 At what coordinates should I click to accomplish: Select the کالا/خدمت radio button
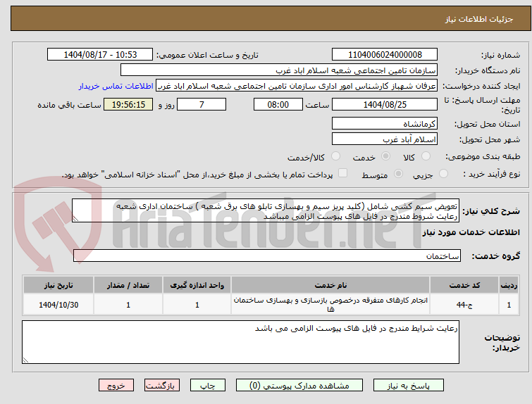pos(335,156)
